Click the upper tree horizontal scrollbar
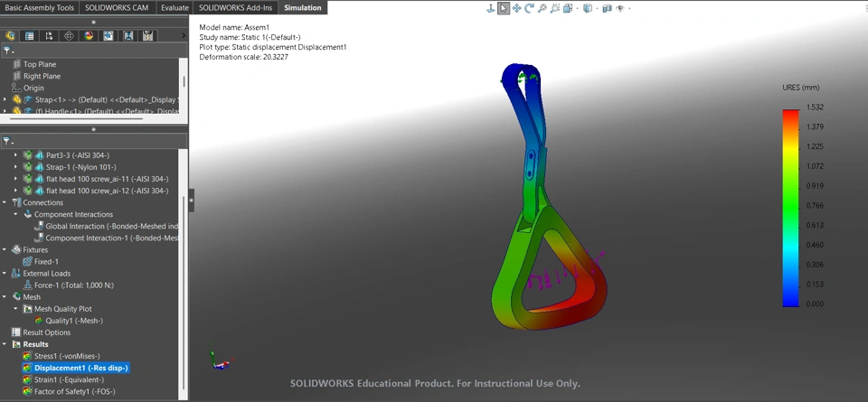This screenshot has width=868, height=402. 76,117
